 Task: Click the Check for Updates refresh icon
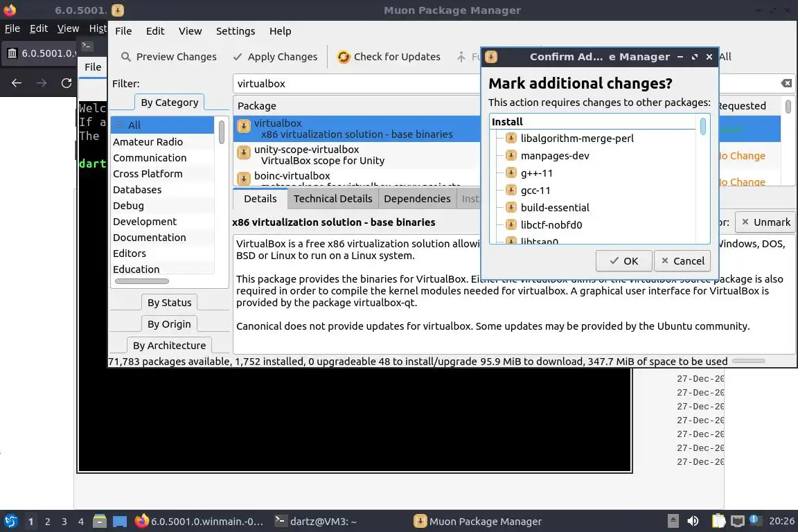[x=344, y=57]
